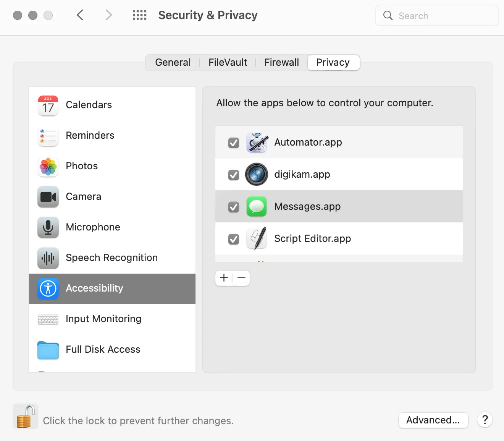Disable digikam.app accessibility access
This screenshot has height=441, width=504.
[x=234, y=175]
